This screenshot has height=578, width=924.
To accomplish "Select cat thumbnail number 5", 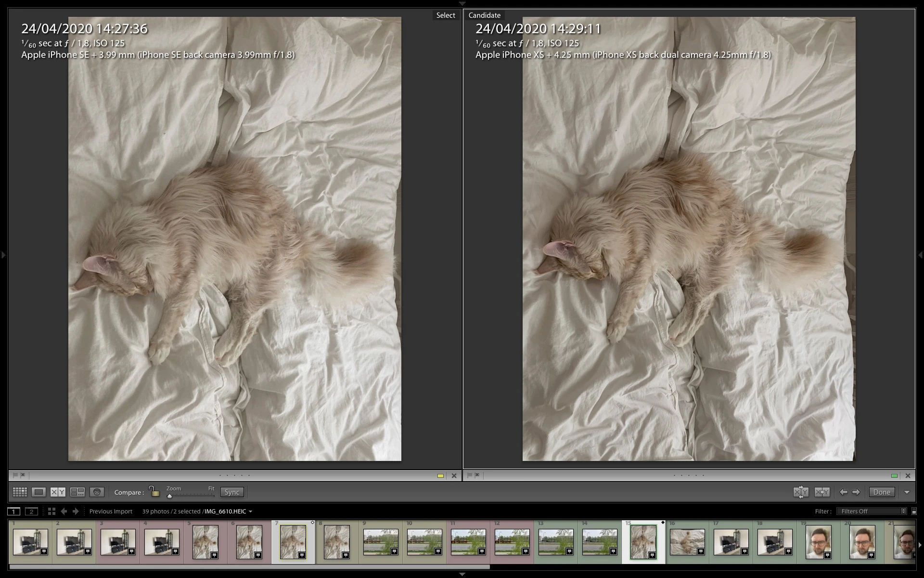I will click(x=205, y=542).
